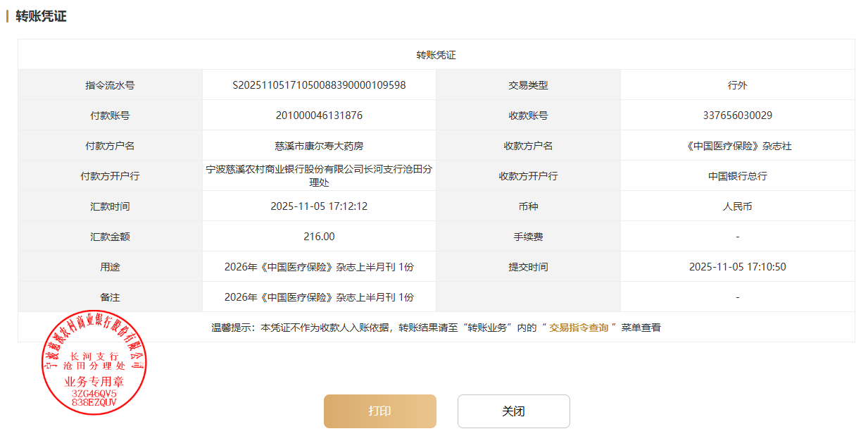Select the 指令流水号 serial number value
This screenshot has height=436, width=868.
(319, 85)
